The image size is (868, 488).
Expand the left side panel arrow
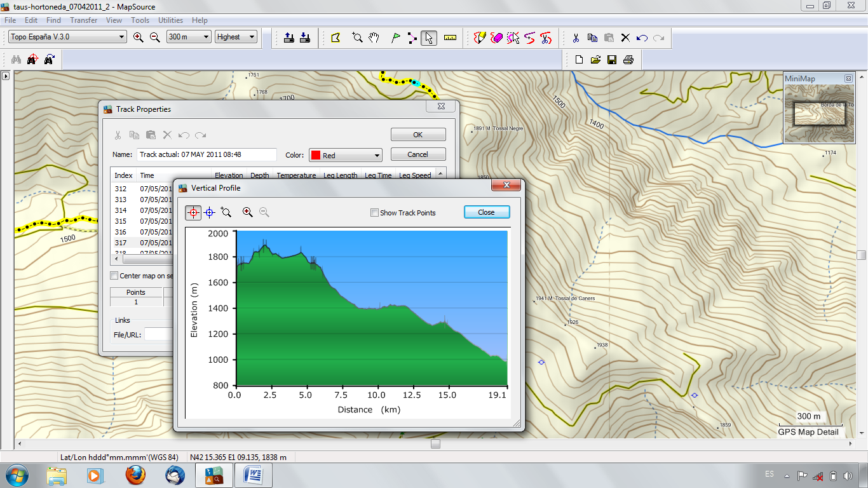[6, 76]
